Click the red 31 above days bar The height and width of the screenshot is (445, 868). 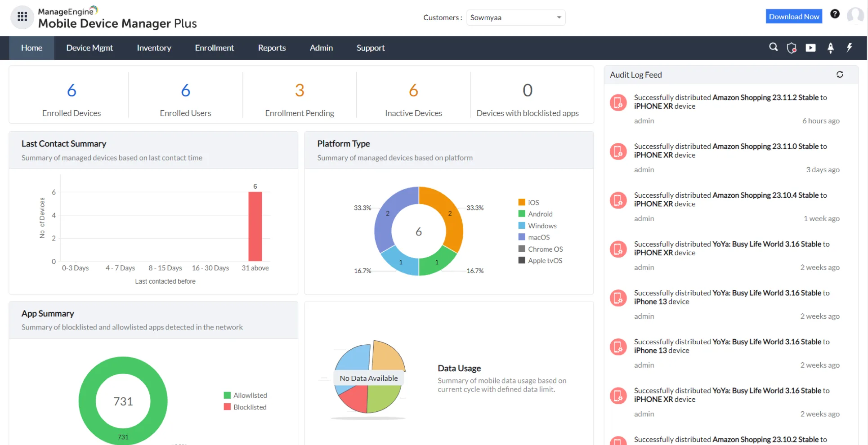tap(255, 227)
